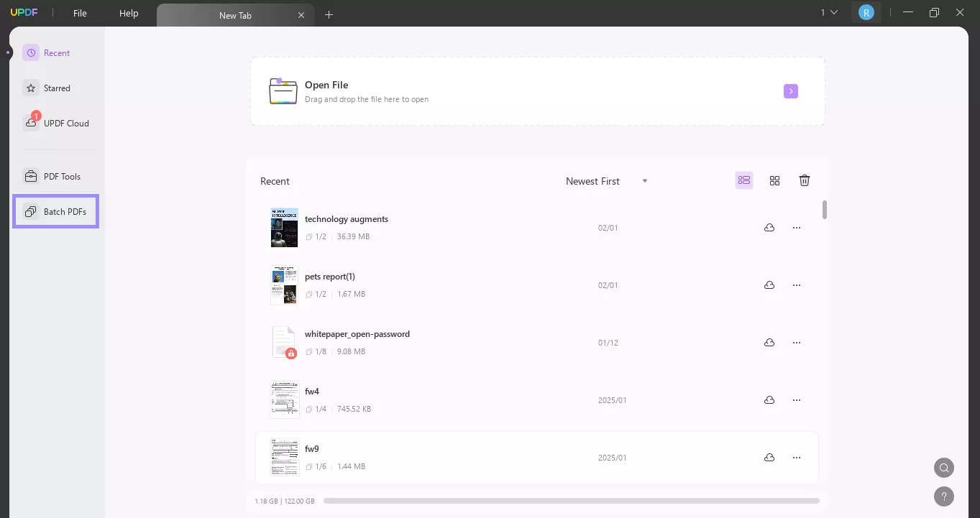Click the 1.44 MB file size

[x=352, y=466]
